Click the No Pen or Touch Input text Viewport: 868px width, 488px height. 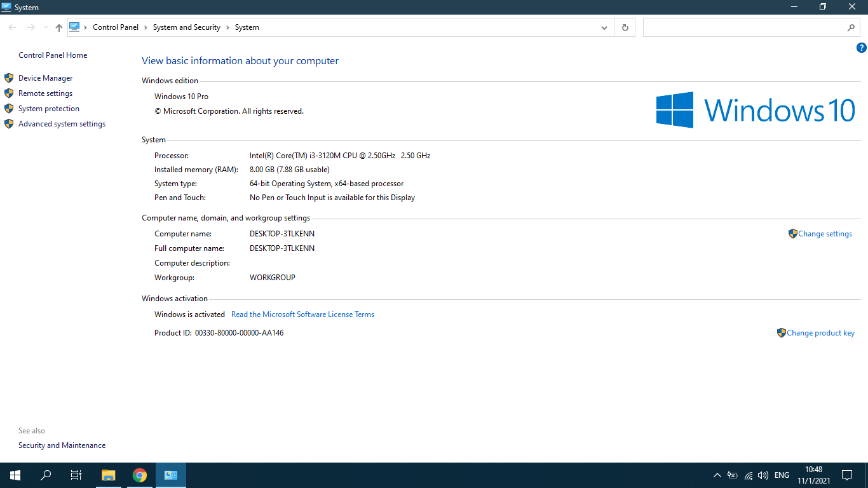[x=332, y=198]
